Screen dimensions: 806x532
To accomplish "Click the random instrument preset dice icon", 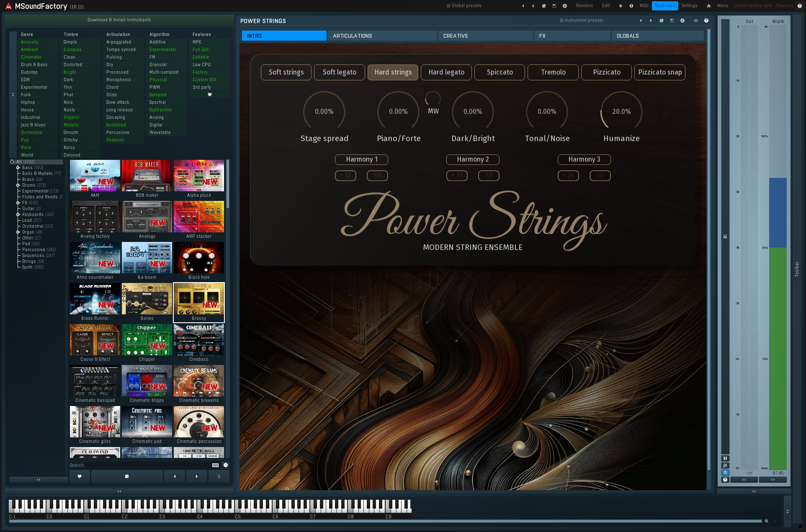I will tap(662, 21).
